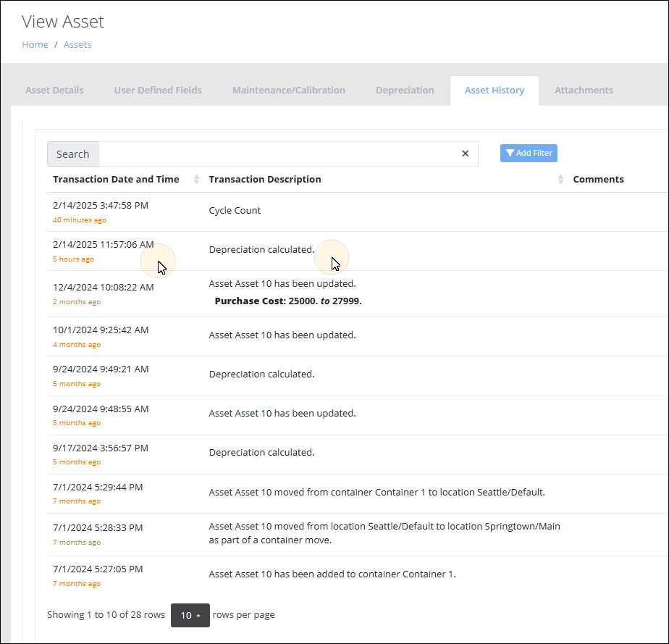The width and height of the screenshot is (669, 644).
Task: Click the moved from container Container 1 description
Action: (x=376, y=492)
